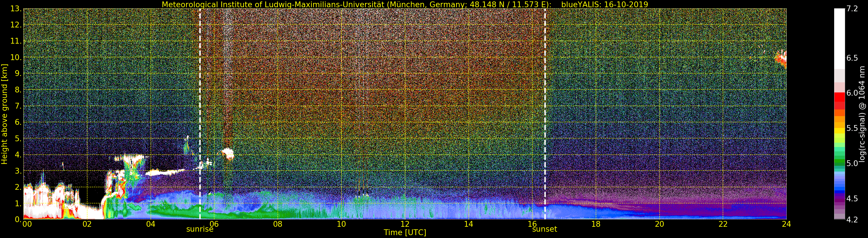The width and height of the screenshot is (868, 238).
Task: Click the time axis tick '12'
Action: [x=405, y=224]
